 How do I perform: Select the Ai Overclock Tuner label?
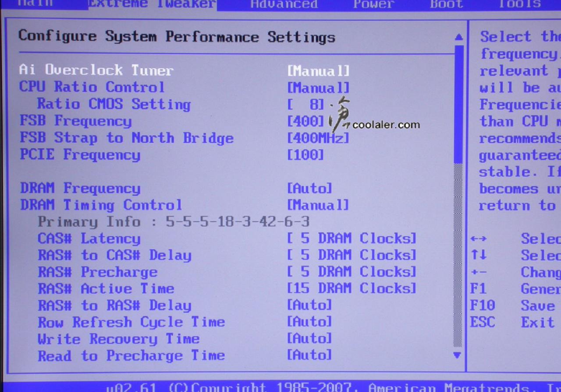click(x=96, y=70)
